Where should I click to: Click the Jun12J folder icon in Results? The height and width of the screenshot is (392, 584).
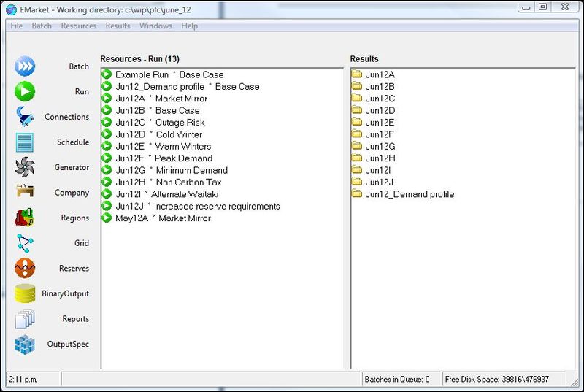click(x=357, y=182)
